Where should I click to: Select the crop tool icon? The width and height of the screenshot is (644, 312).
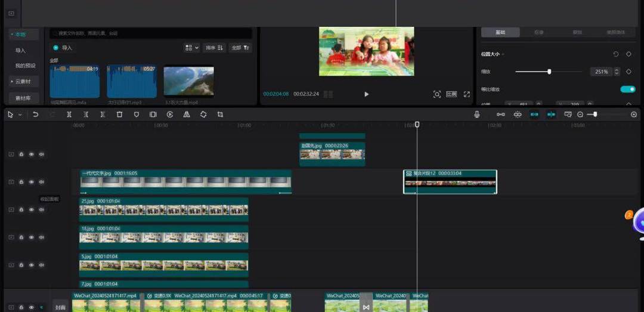click(220, 115)
